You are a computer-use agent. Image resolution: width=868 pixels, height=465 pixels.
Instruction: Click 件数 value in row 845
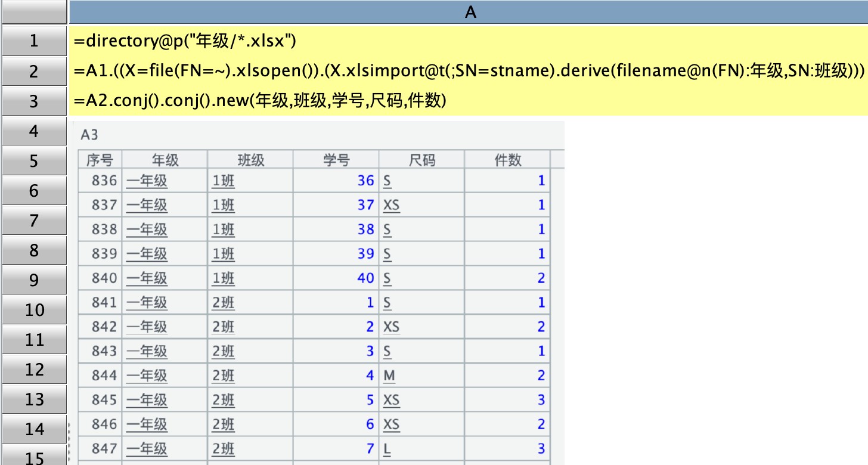tap(541, 400)
